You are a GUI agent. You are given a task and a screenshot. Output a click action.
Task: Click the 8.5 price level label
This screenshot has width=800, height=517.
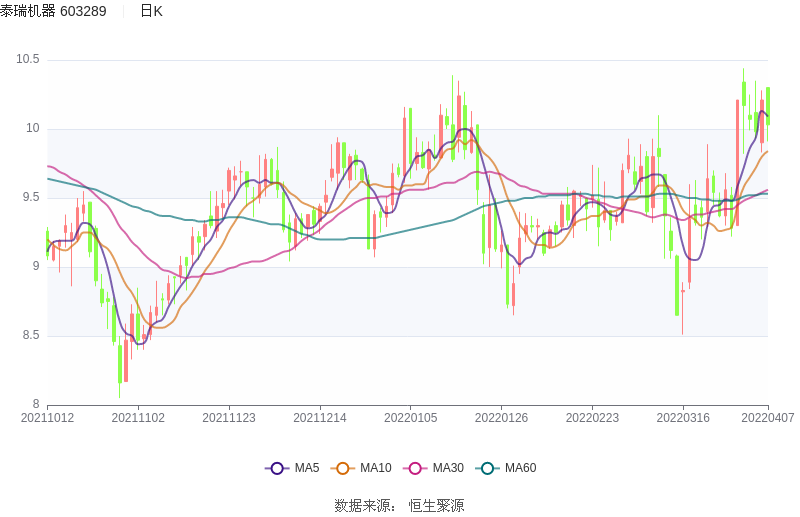click(30, 335)
